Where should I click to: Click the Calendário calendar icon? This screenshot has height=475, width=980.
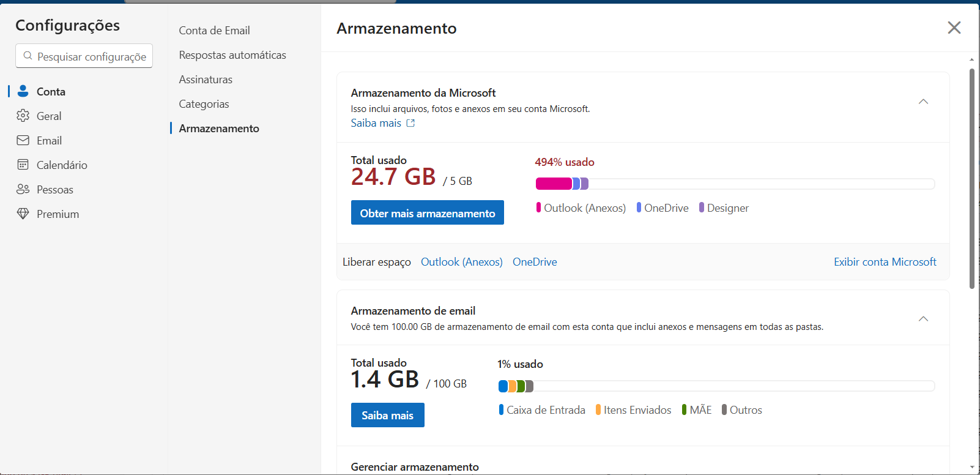click(x=23, y=165)
